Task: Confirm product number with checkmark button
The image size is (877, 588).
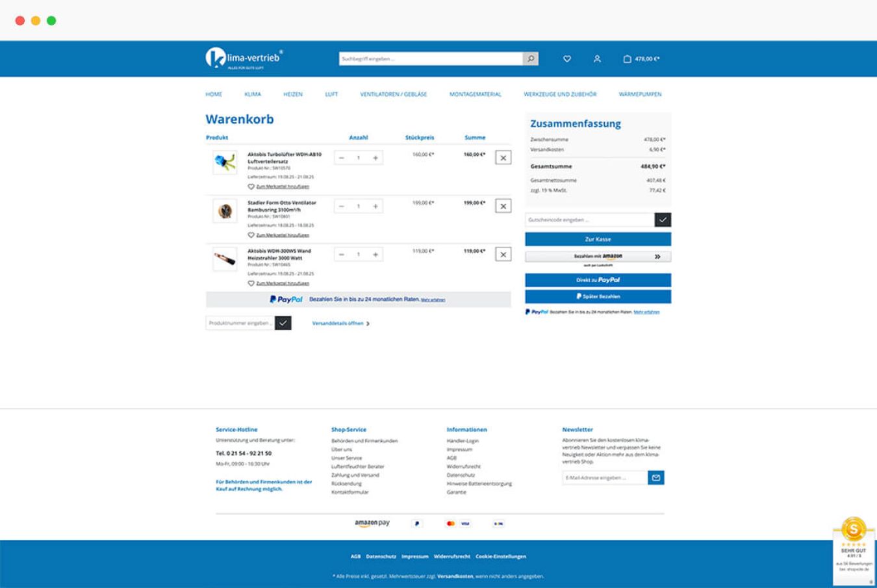Action: (x=283, y=323)
